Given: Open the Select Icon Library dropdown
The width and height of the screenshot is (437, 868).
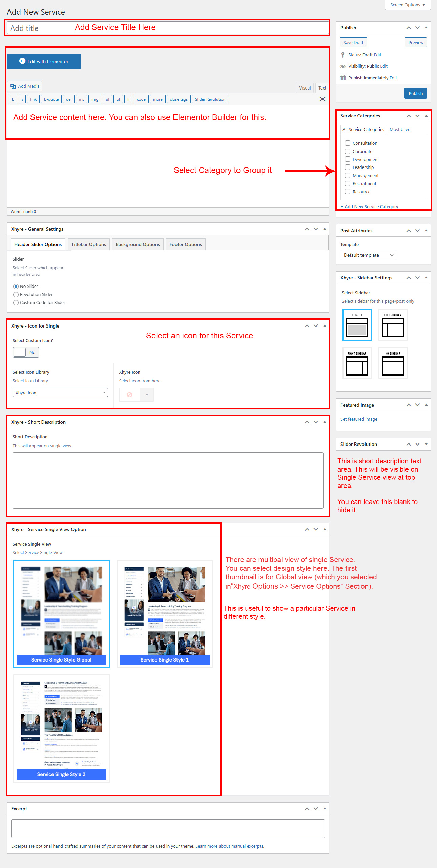Looking at the screenshot, I should 60,393.
